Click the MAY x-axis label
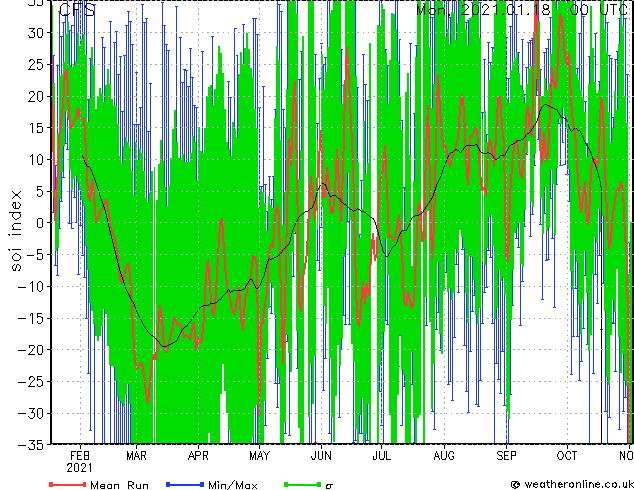The image size is (634, 490). pos(259,456)
